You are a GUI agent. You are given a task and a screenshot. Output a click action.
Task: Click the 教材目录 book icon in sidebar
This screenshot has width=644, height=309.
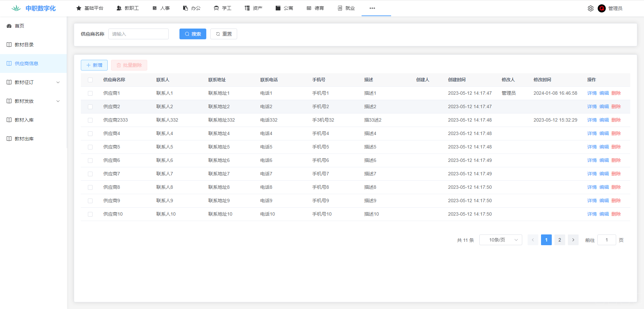(x=9, y=45)
